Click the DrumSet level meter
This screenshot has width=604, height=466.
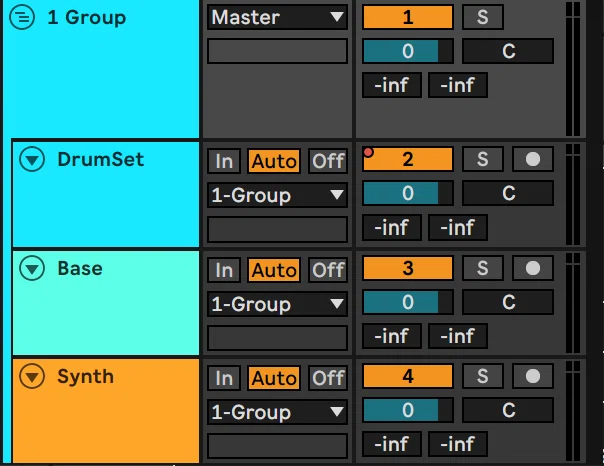[x=573, y=194]
